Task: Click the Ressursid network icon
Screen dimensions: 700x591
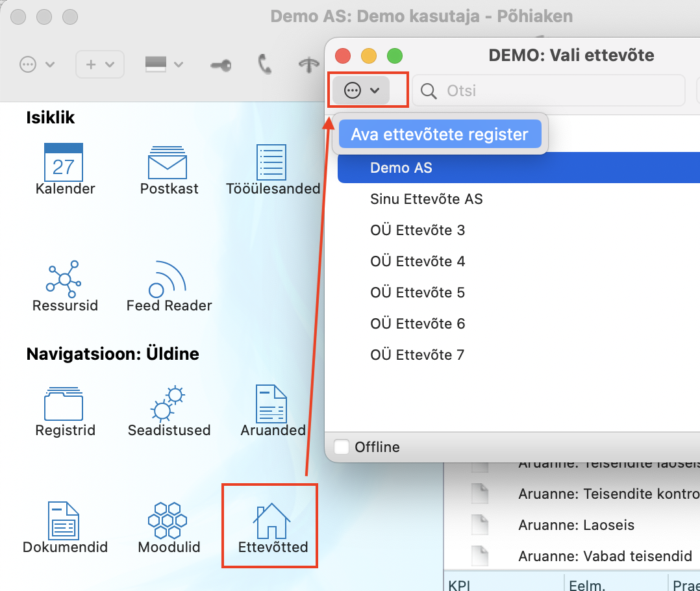Action: 64,279
